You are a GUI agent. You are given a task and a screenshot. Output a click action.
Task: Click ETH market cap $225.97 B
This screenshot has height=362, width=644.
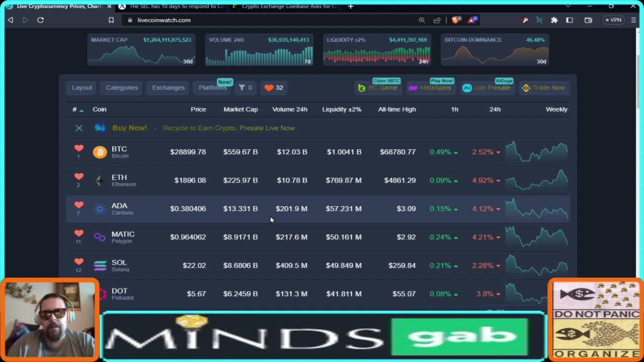point(240,180)
